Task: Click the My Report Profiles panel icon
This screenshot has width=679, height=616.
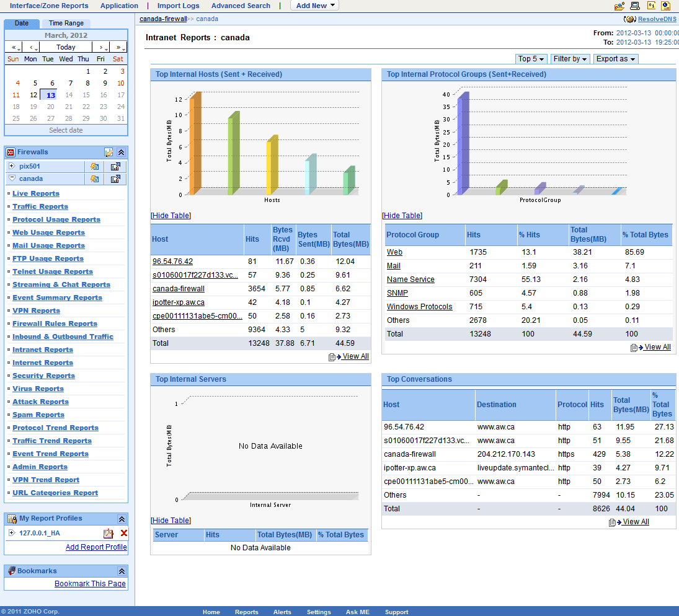Action: point(12,519)
